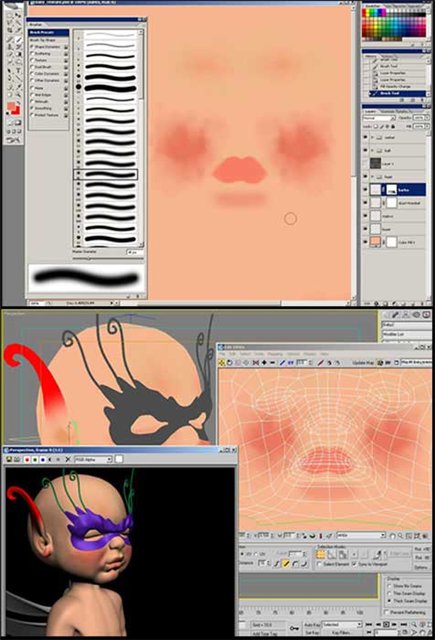Viewport: 435px width, 640px height.
Task: Open the File menu in Edit UVWs
Action: 222,353
